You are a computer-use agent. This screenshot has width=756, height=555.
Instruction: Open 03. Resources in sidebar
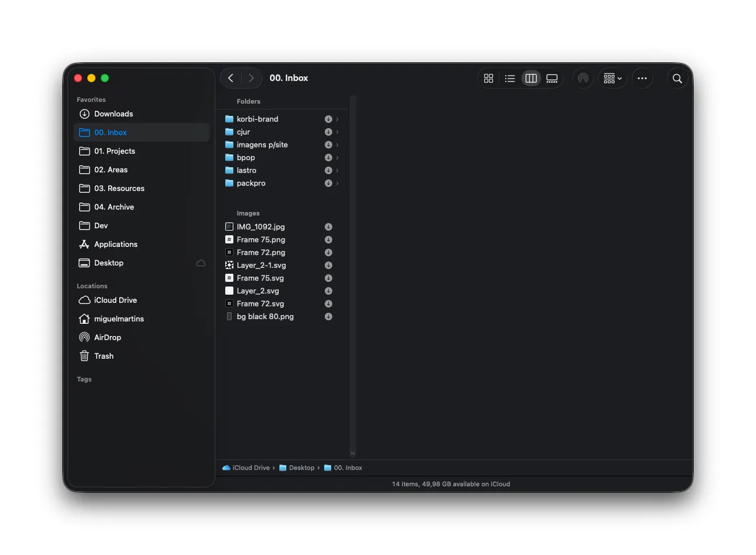[141, 188]
